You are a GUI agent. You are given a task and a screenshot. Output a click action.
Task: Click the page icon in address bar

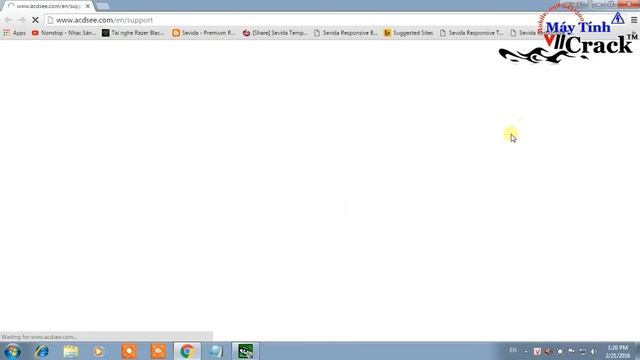click(x=50, y=20)
